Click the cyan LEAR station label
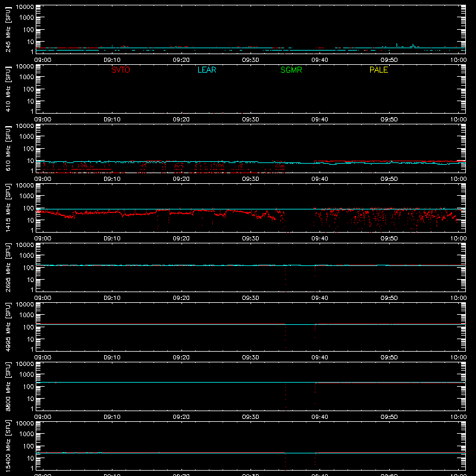The height and width of the screenshot is (476, 476). [x=206, y=70]
